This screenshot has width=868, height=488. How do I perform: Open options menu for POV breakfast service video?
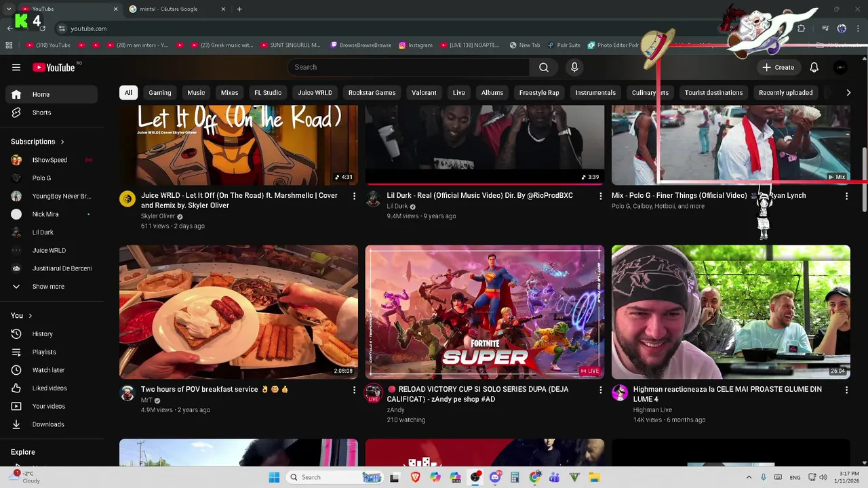[x=354, y=390]
